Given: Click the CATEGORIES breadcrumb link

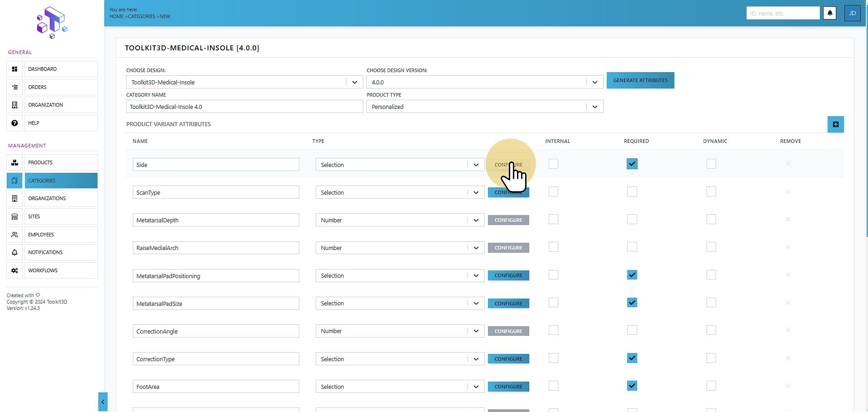Looking at the screenshot, I should 141,16.
